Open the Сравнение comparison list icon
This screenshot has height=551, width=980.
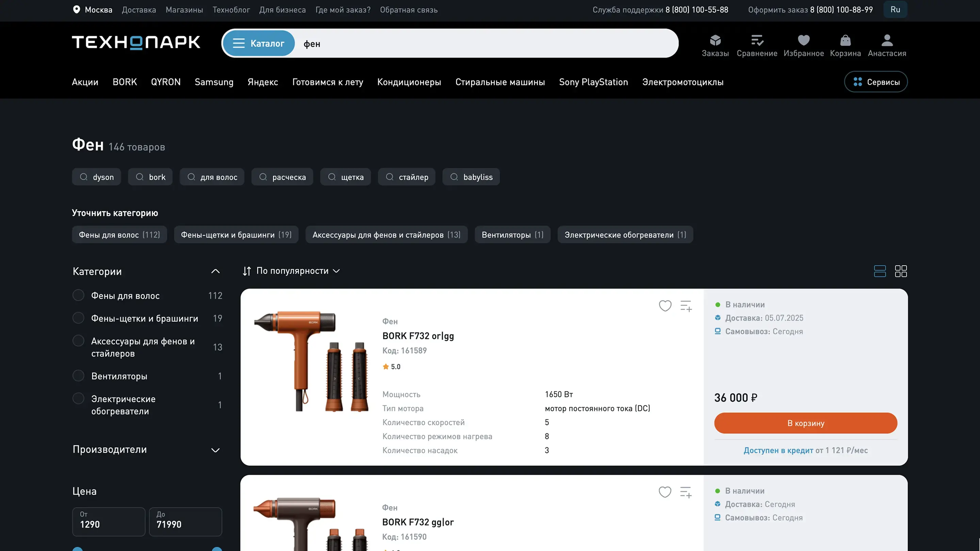pos(757,40)
